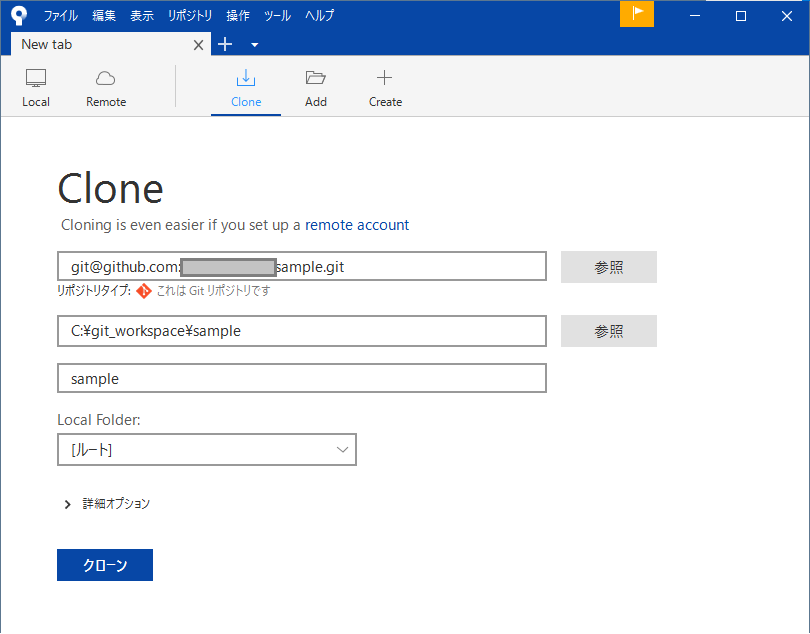The image size is (810, 634).
Task: Open the Local repositories view
Action: 36,88
